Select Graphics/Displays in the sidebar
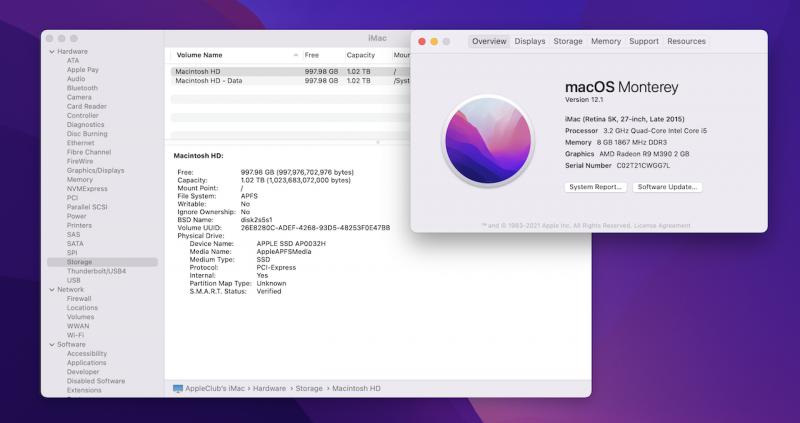Image resolution: width=800 pixels, height=423 pixels. tap(95, 170)
